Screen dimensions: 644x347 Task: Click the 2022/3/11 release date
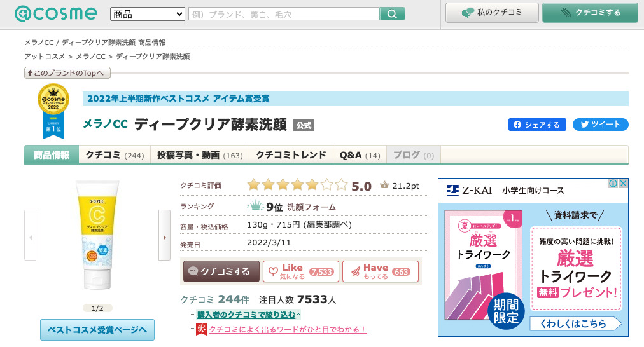(269, 242)
